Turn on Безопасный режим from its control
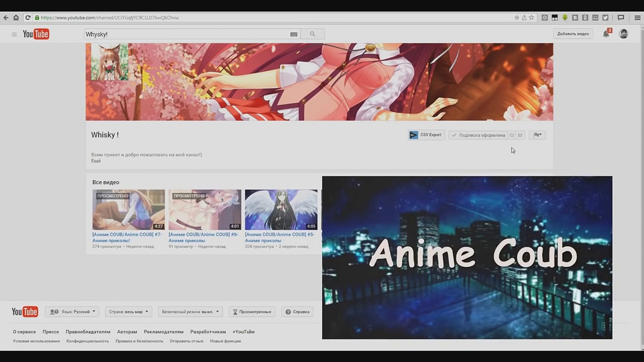Image resolution: width=644 pixels, height=362 pixels. [190, 312]
